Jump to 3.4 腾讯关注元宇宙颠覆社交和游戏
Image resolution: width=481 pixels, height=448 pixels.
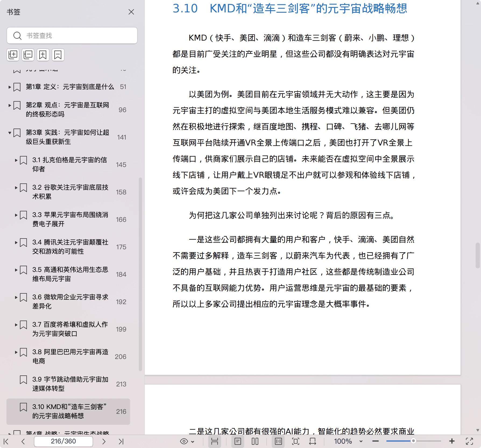(70, 247)
